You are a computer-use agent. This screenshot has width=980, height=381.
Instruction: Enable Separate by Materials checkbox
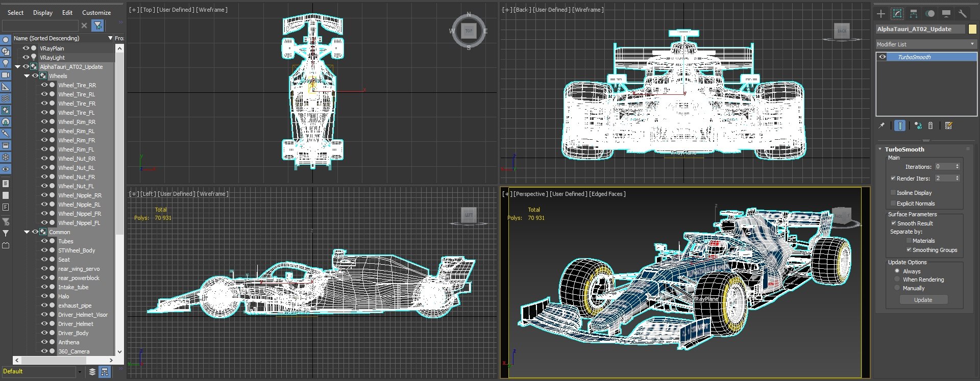click(x=909, y=241)
